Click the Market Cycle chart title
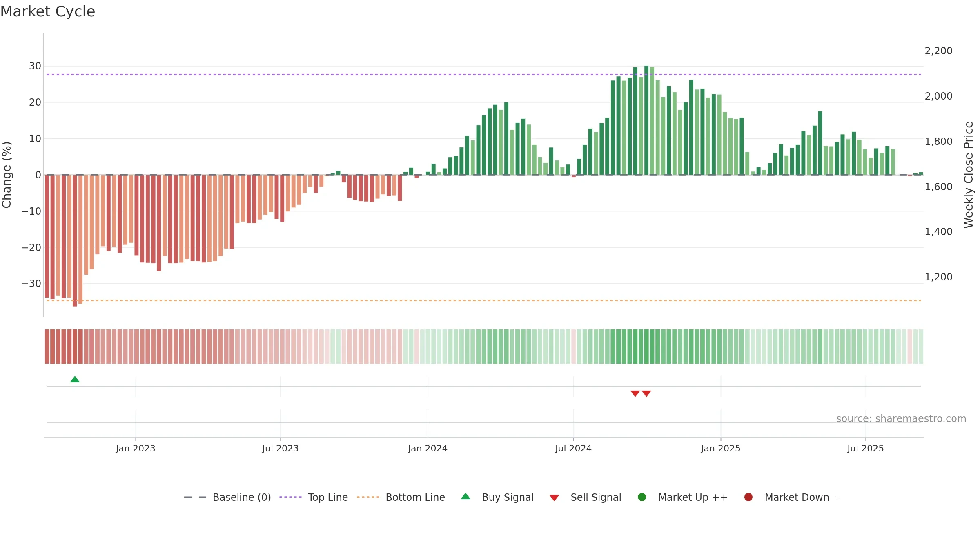 (x=47, y=11)
